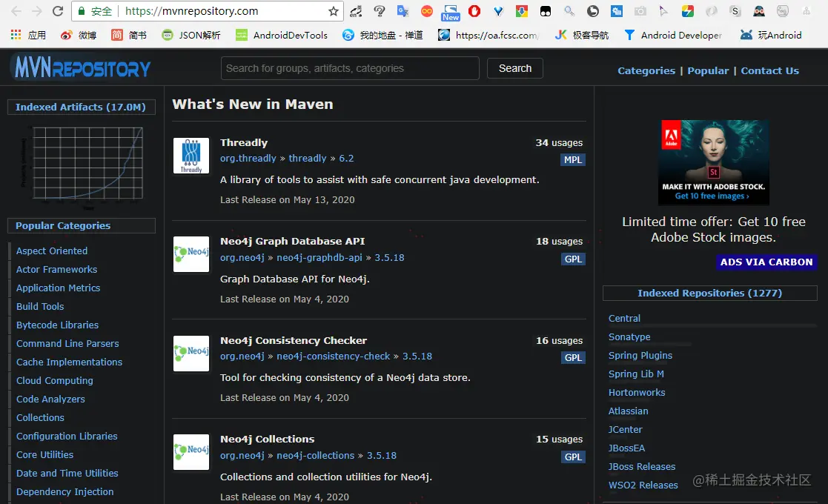Open the JSON解析 bookmark
828x504 pixels.
pyautogui.click(x=191, y=35)
